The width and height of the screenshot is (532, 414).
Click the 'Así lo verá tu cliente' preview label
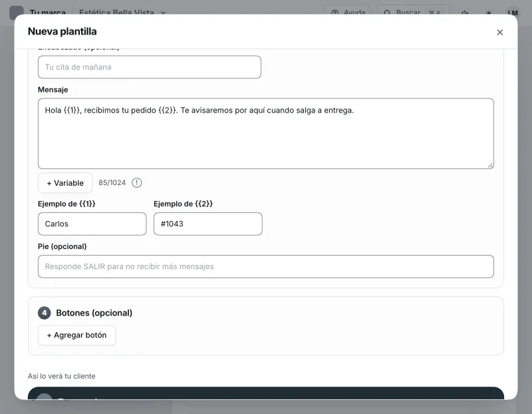[x=61, y=376]
